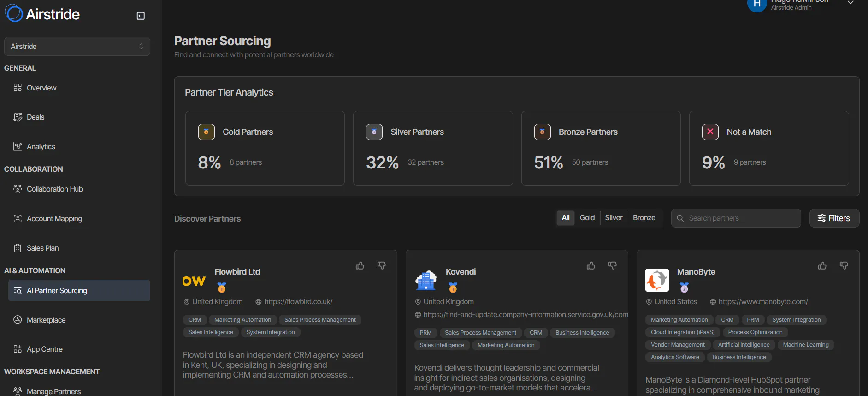Viewport: 868px width, 396px height.
Task: Thumbs down Flowbird Ltd
Action: click(x=382, y=266)
